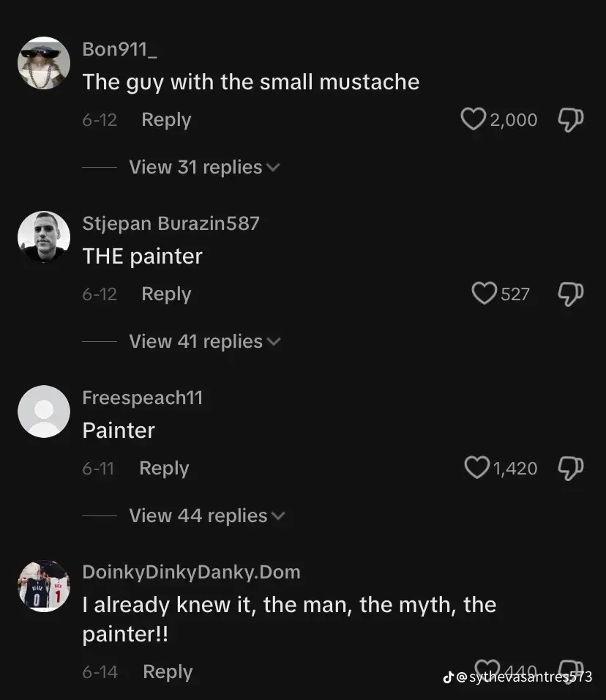Open DoinkyDinkyDanky.Dom username link
The image size is (606, 700).
tap(191, 572)
